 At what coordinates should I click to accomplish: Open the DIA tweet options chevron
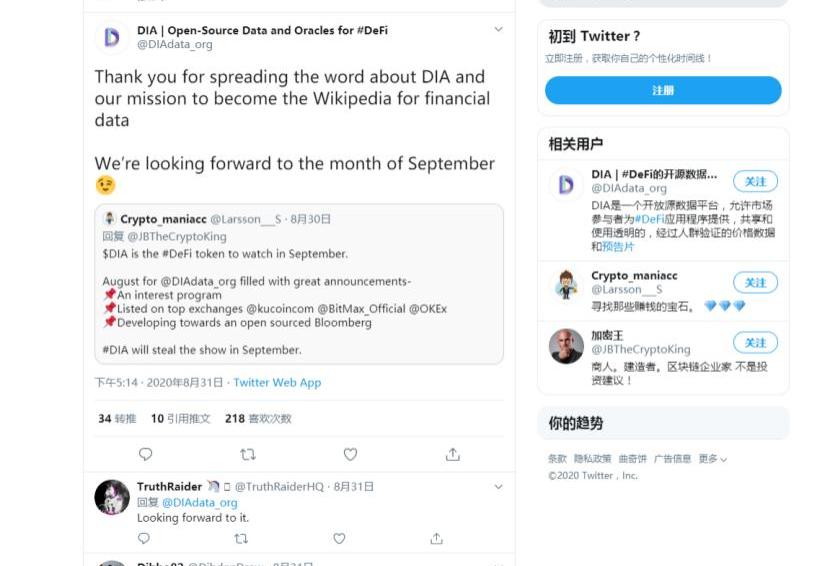(498, 30)
